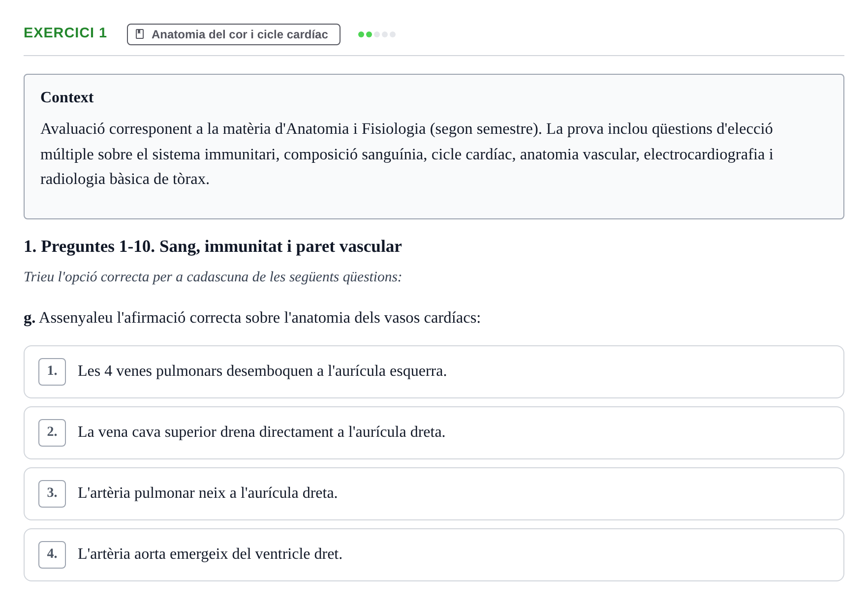Click the number 1 option badge
The width and height of the screenshot is (868, 605).
(x=52, y=372)
